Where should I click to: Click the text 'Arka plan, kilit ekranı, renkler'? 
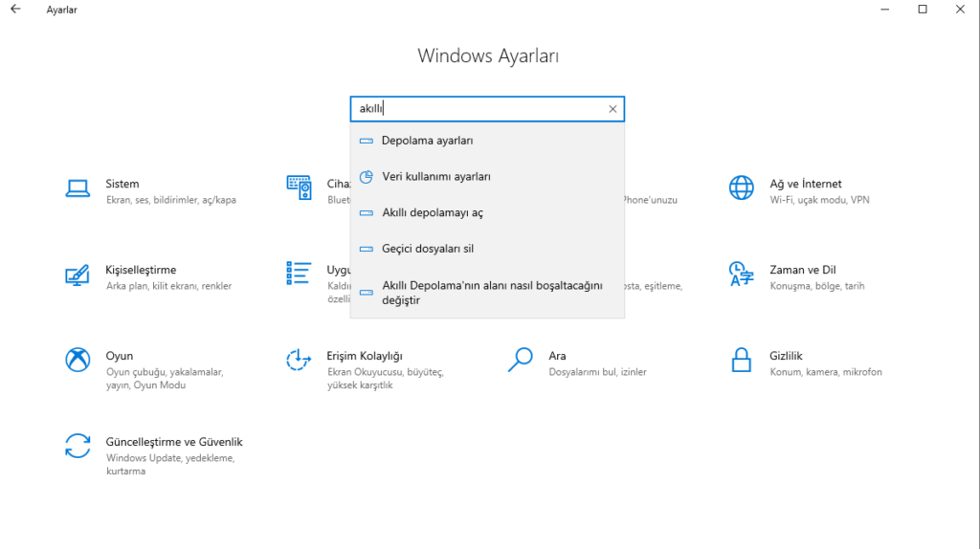pyautogui.click(x=168, y=286)
